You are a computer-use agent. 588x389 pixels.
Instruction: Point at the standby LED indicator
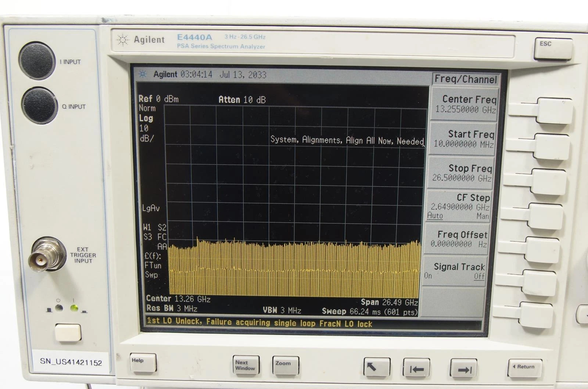click(58, 308)
